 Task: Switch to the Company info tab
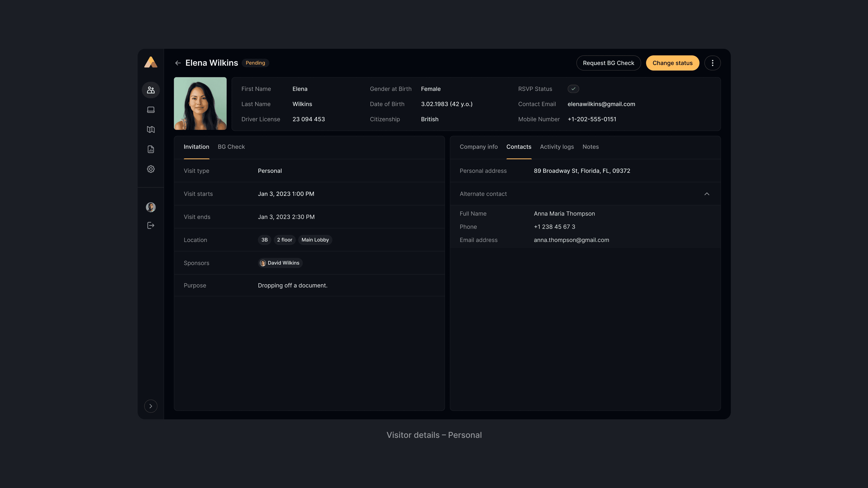click(x=479, y=147)
